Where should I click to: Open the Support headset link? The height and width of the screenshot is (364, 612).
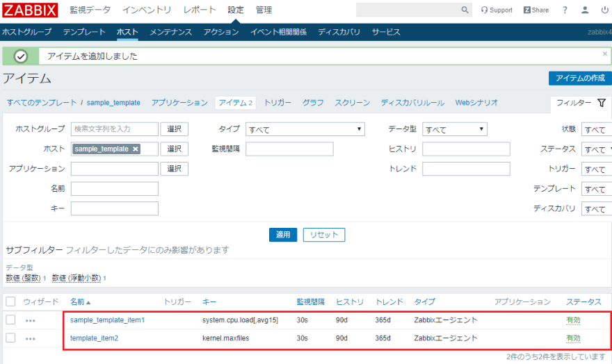[x=497, y=10]
